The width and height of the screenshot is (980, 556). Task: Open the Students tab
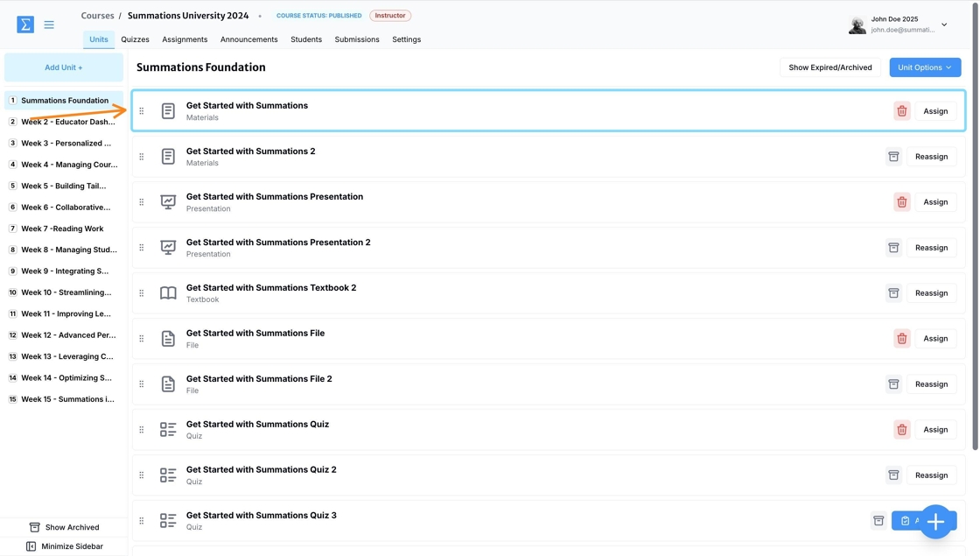[306, 39]
